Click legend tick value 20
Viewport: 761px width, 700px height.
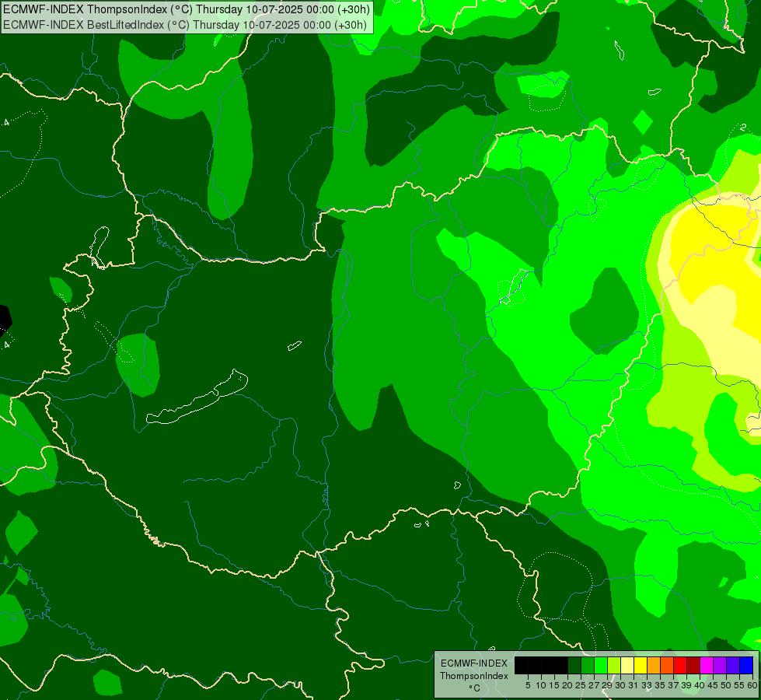point(567,685)
